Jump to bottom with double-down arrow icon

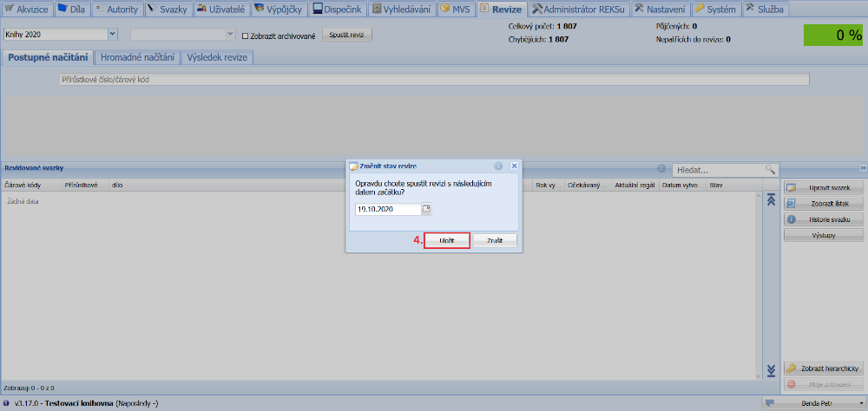tap(771, 371)
